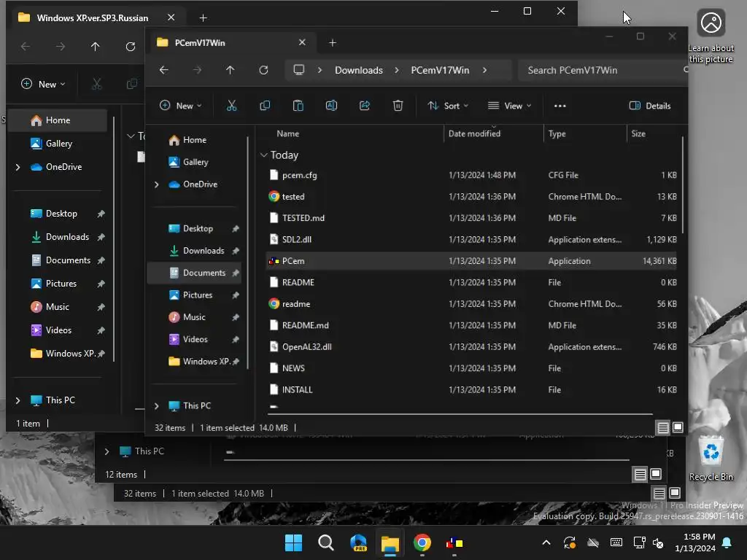Open Home in Windows XP window sidebar
The image size is (747, 560).
[x=58, y=120]
